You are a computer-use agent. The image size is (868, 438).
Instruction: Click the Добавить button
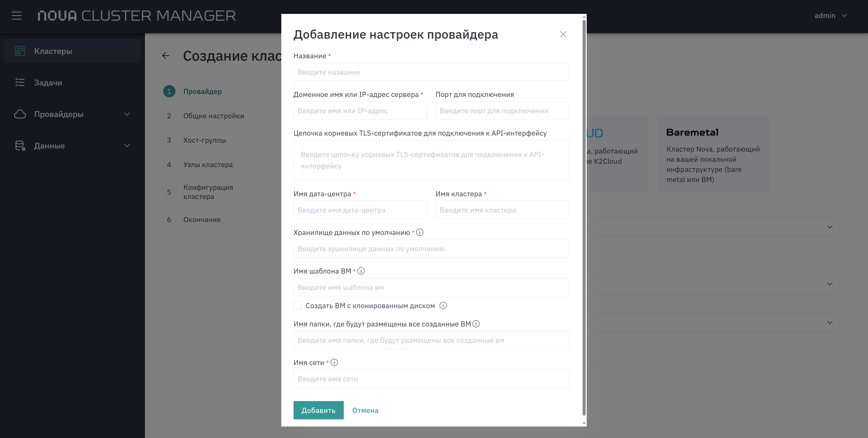[x=318, y=410]
